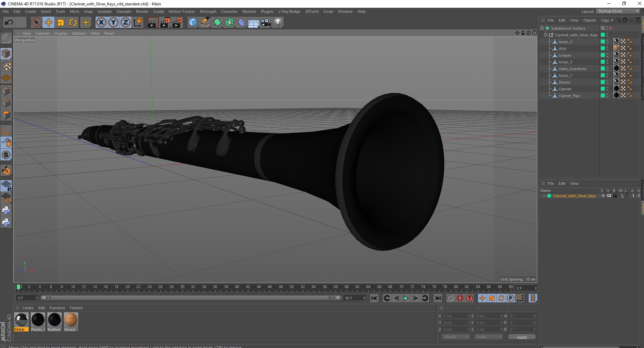Toggle the Snap S icon

(x=6, y=155)
